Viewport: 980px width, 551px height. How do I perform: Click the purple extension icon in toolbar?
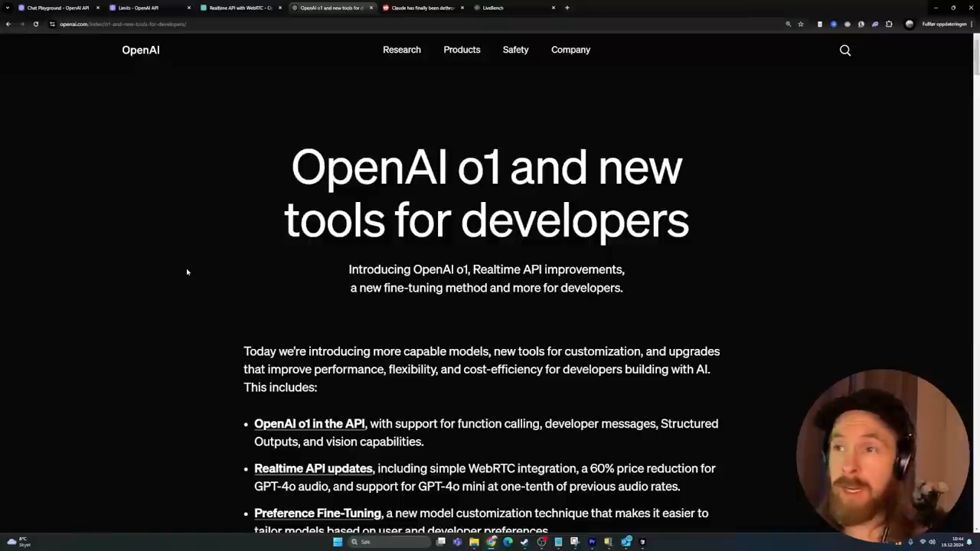(x=875, y=24)
